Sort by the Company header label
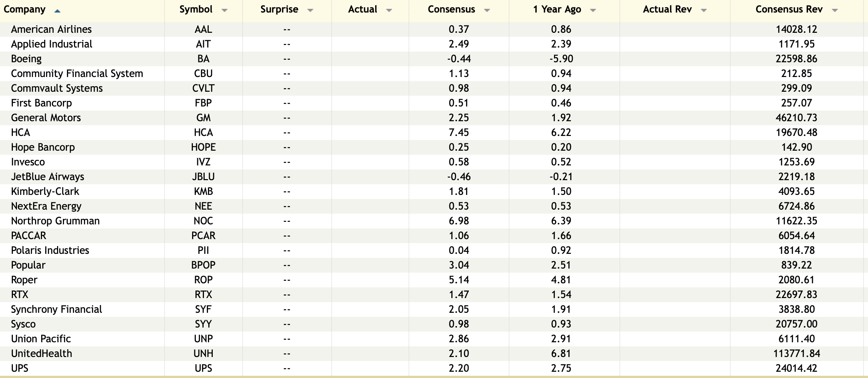The height and width of the screenshot is (378, 868). coord(25,10)
